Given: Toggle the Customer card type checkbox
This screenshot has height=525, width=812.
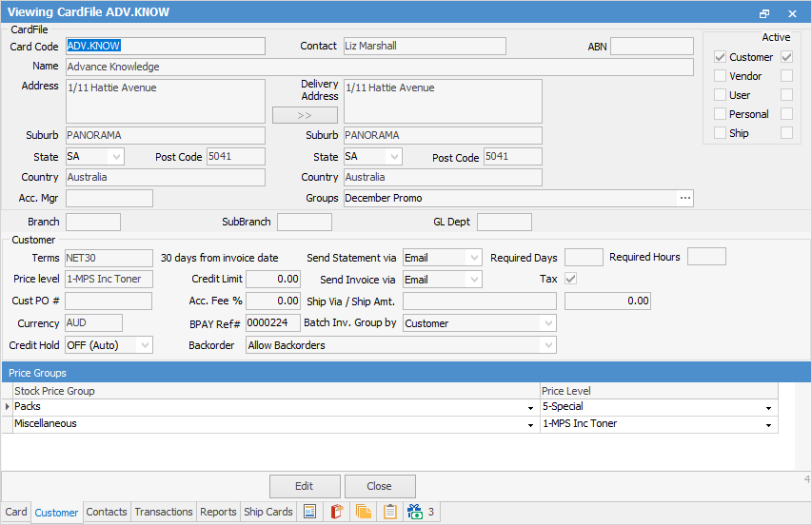Looking at the screenshot, I should (x=720, y=57).
